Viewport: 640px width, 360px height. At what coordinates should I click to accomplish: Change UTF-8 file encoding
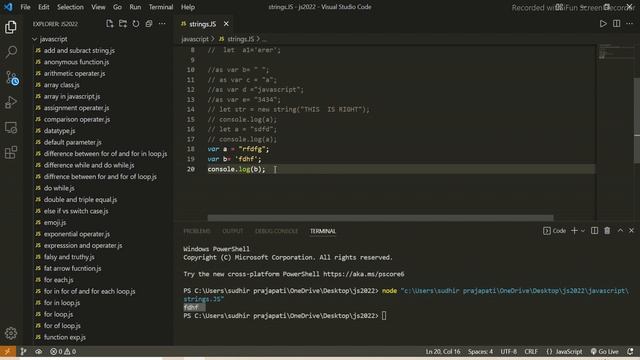[509, 351]
